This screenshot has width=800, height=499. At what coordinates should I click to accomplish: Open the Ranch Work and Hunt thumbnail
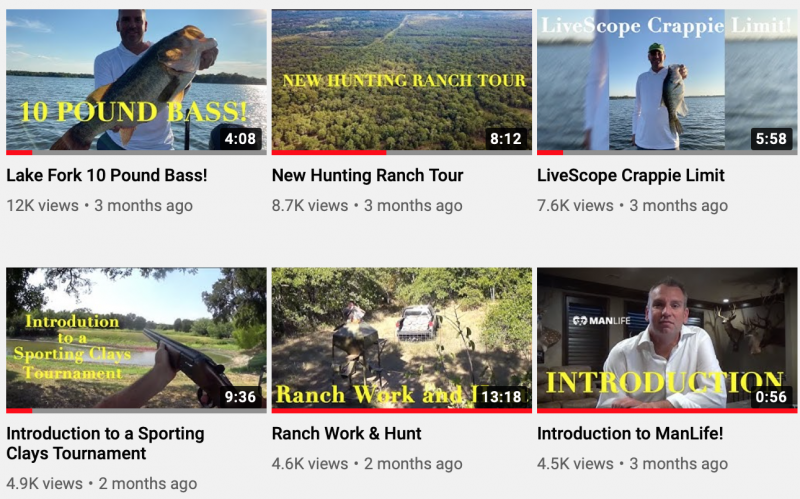tap(402, 340)
